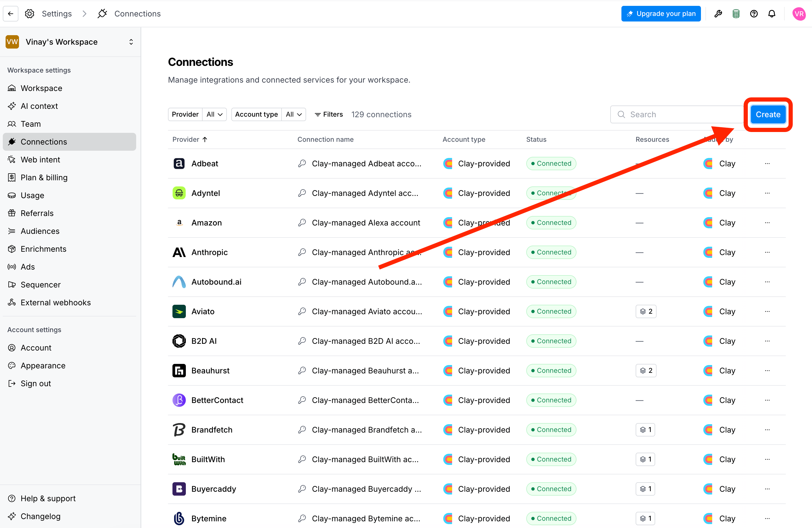This screenshot has width=812, height=528.
Task: Go to Referrals page
Action: tap(69, 213)
